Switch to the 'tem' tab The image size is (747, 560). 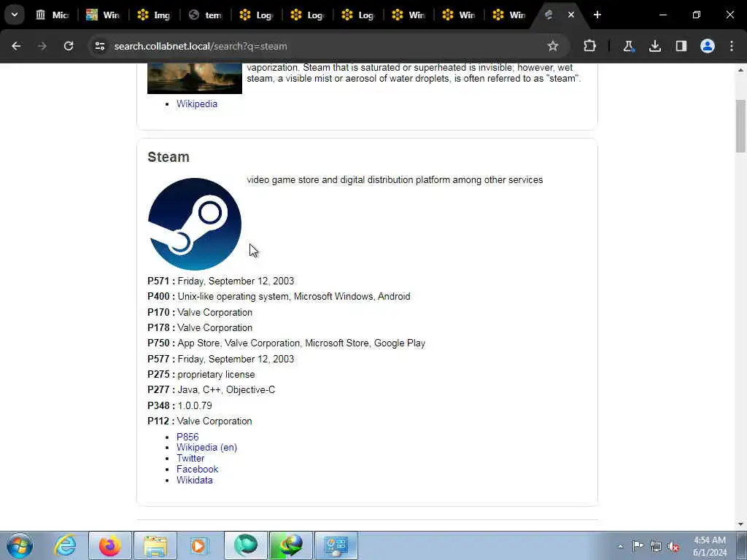(x=205, y=15)
